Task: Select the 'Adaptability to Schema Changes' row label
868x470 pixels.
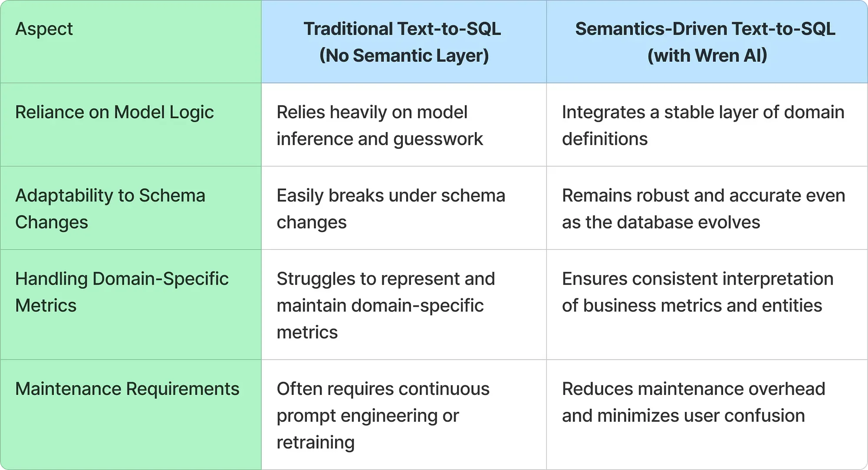Action: tap(110, 209)
